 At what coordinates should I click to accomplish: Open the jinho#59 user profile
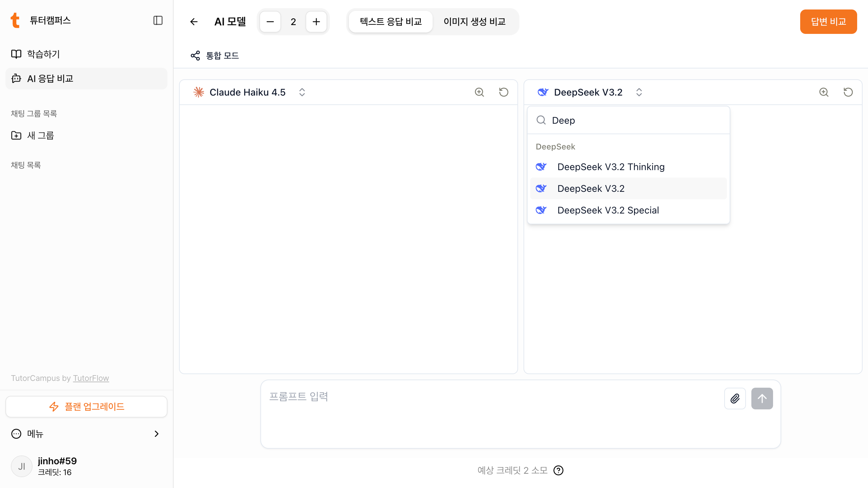click(86, 466)
